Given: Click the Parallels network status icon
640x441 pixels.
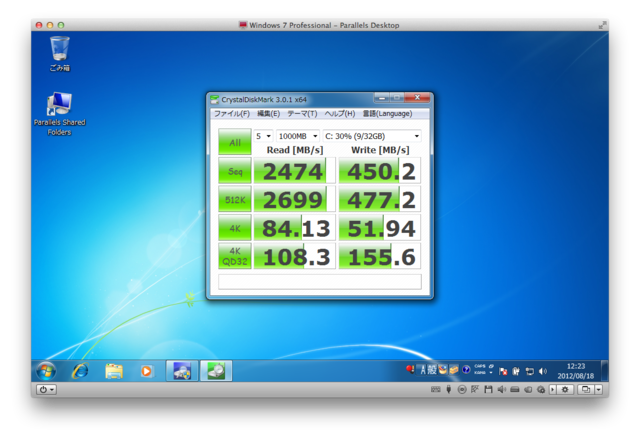Looking at the screenshot, I should (475, 390).
